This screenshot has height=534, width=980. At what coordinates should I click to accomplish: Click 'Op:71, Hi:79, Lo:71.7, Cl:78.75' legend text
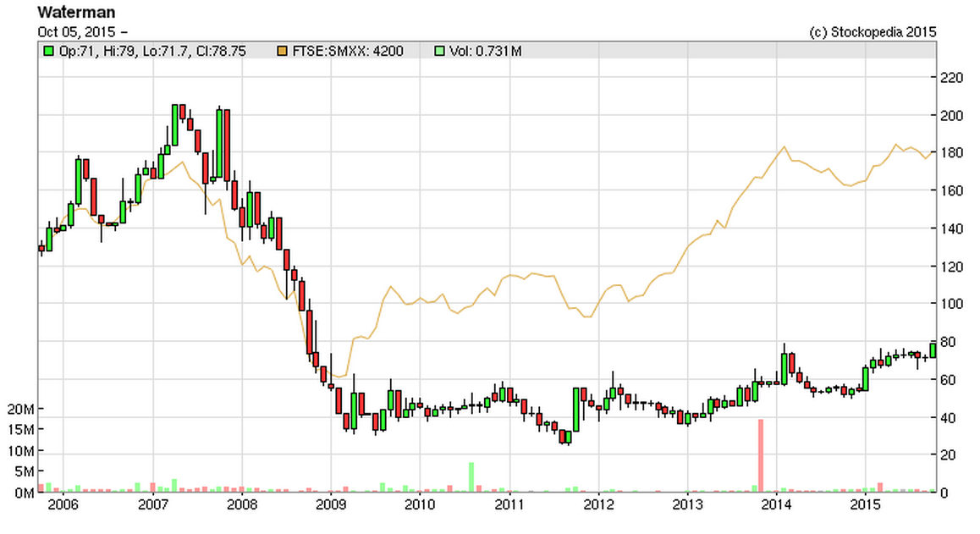click(151, 52)
